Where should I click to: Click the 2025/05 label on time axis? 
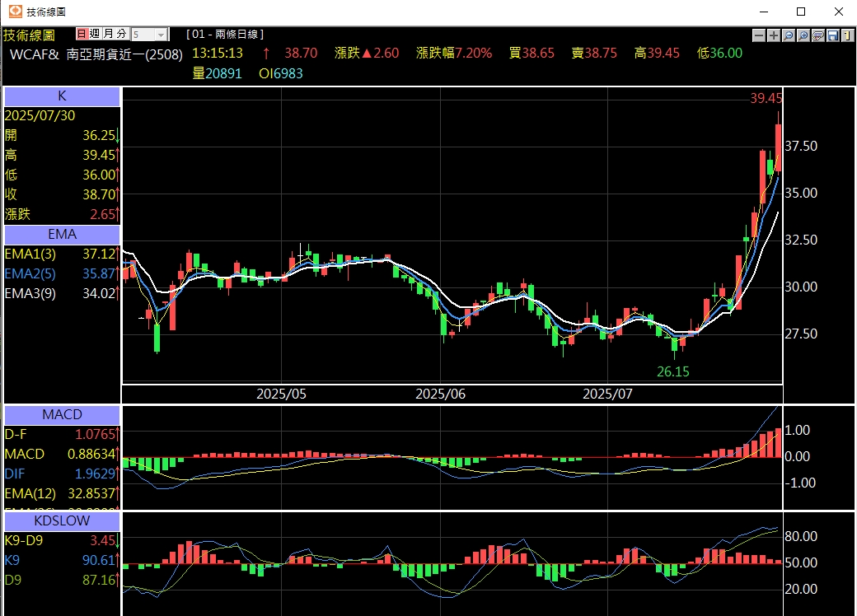coord(282,394)
